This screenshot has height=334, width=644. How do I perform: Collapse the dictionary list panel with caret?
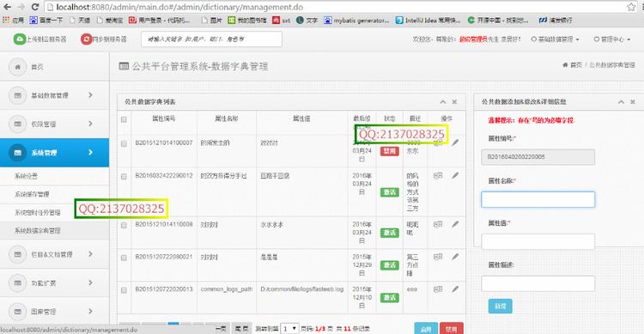[443, 102]
